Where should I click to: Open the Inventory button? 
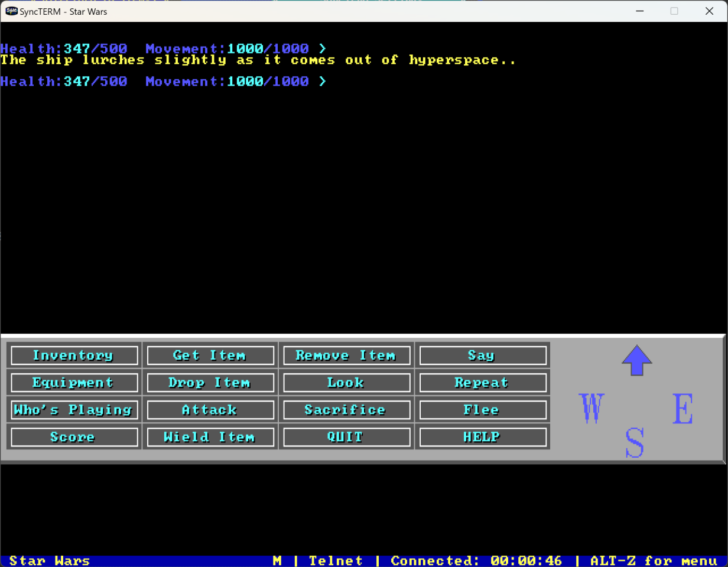pos(74,356)
